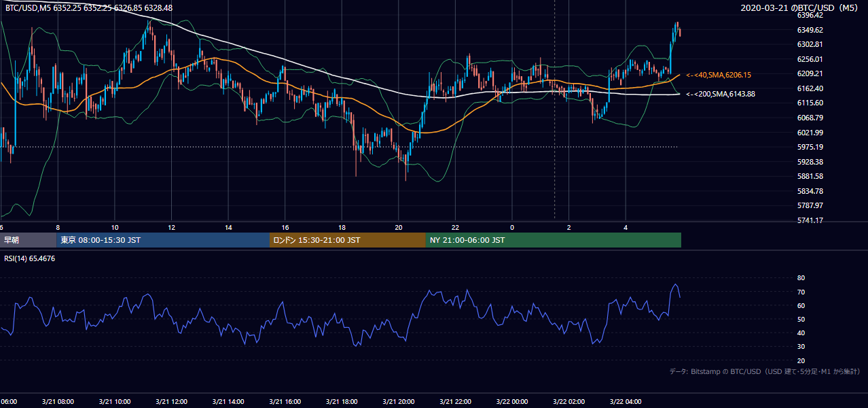Screen dimensions: 868x408
Task: Click price axis label 5834.78
Action: (x=810, y=191)
